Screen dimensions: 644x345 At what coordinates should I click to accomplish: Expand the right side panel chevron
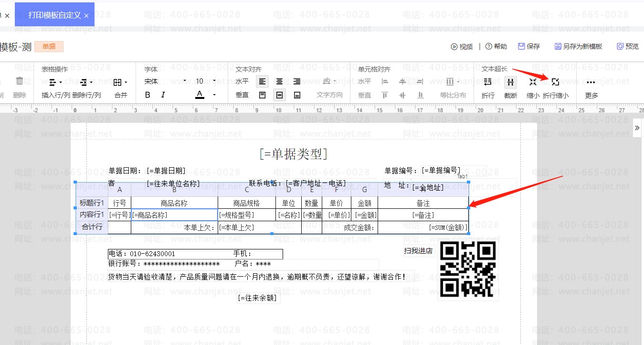coord(637,128)
